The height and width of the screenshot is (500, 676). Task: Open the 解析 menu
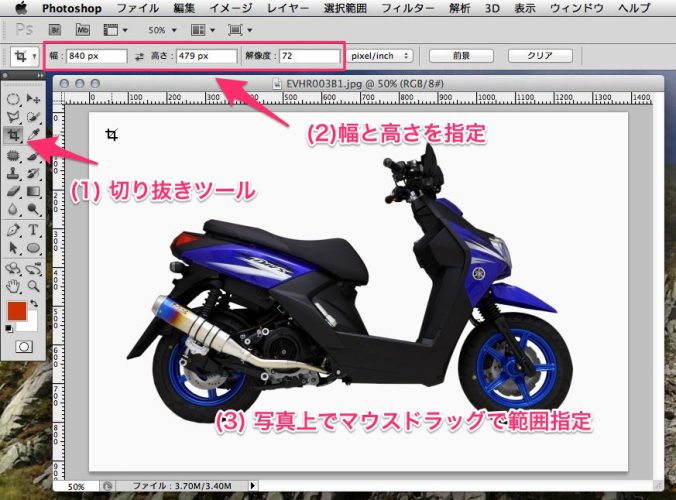[460, 8]
